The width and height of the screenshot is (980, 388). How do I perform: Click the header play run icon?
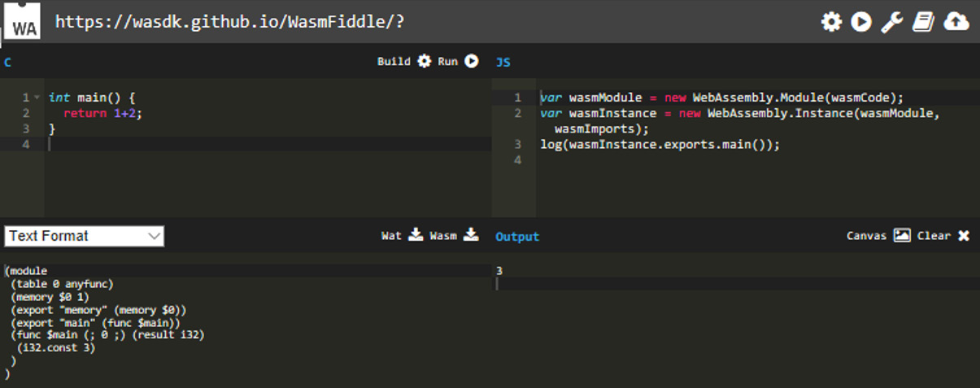pos(861,22)
